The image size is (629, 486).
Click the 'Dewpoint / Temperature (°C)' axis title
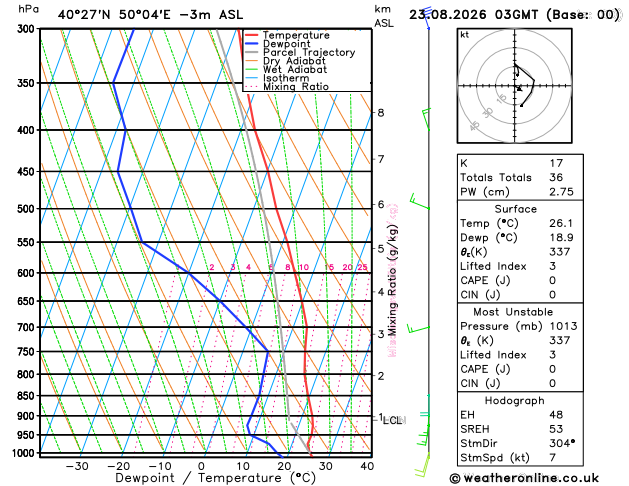click(215, 478)
